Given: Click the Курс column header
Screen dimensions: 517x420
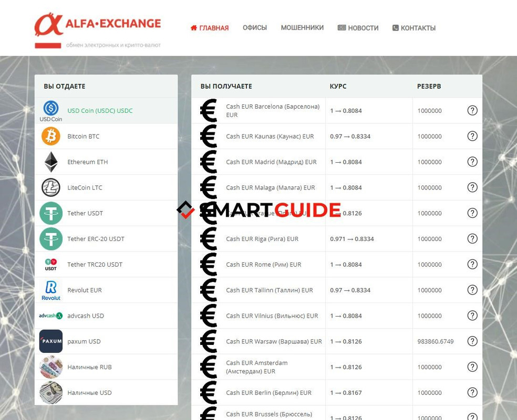Looking at the screenshot, I should [338, 86].
